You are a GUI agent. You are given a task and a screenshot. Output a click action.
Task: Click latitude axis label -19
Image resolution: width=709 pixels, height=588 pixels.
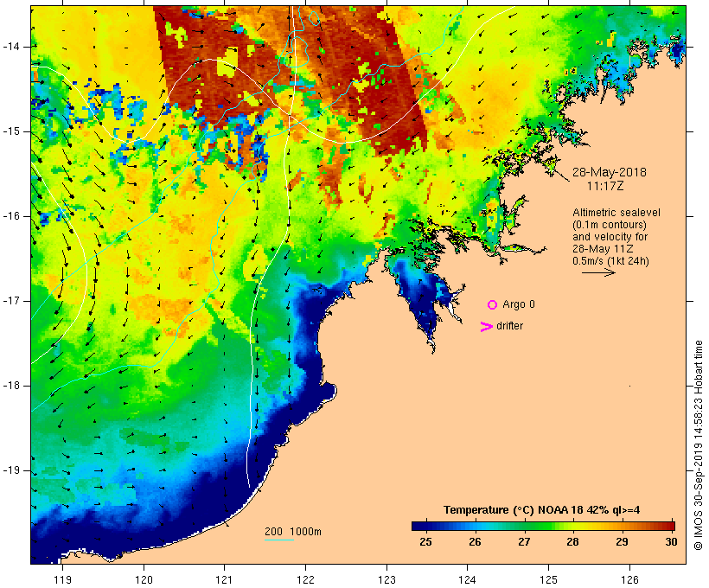point(11,470)
